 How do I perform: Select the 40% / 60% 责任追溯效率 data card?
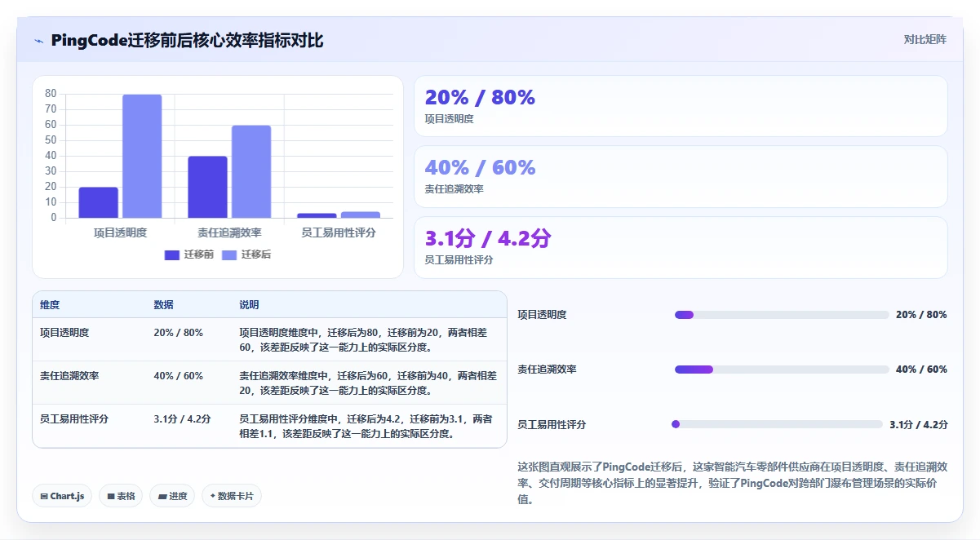pos(681,176)
